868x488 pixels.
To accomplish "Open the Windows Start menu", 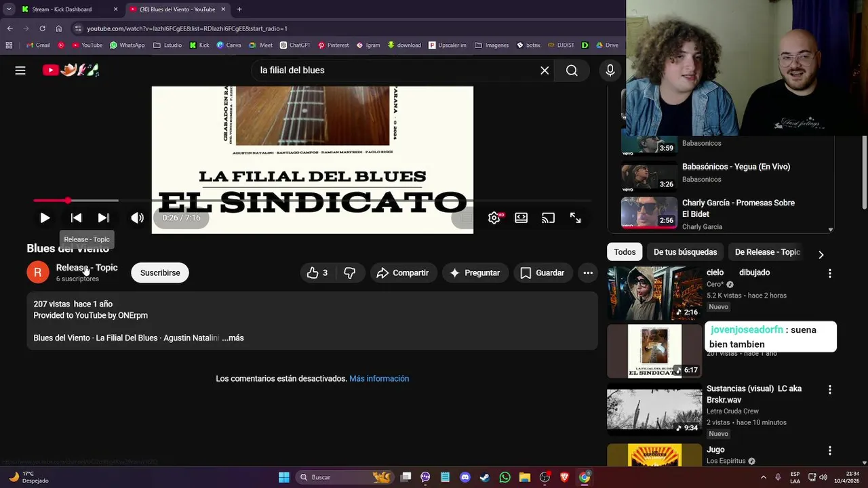I will 284,477.
